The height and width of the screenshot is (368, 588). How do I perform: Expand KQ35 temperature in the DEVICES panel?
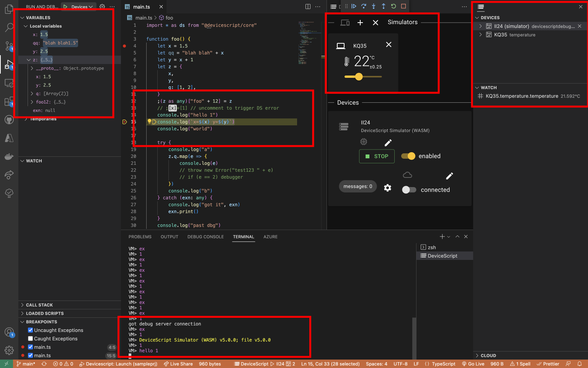(481, 34)
